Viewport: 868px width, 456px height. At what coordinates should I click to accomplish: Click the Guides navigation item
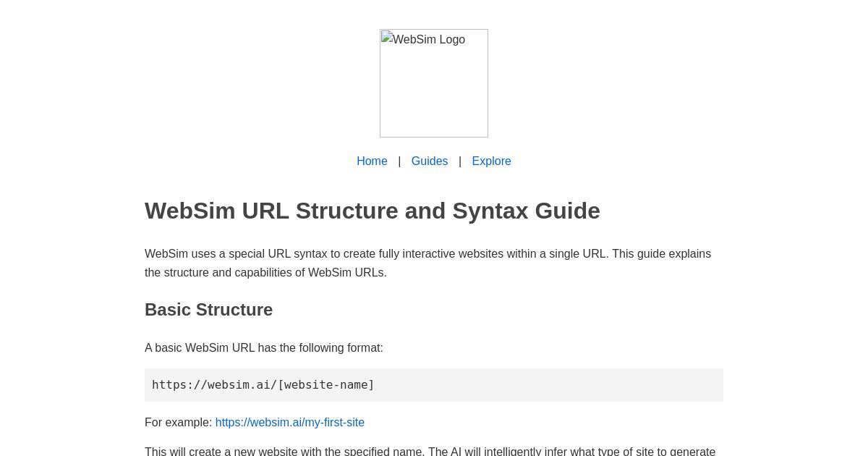coord(429,161)
